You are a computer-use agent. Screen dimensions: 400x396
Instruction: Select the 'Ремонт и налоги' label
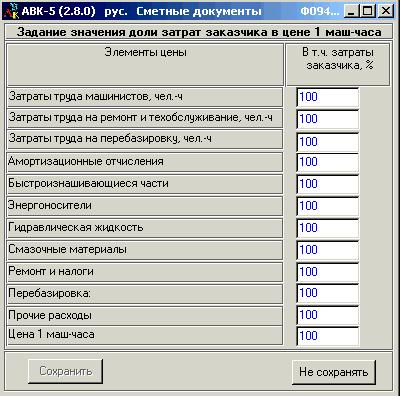pos(145,272)
